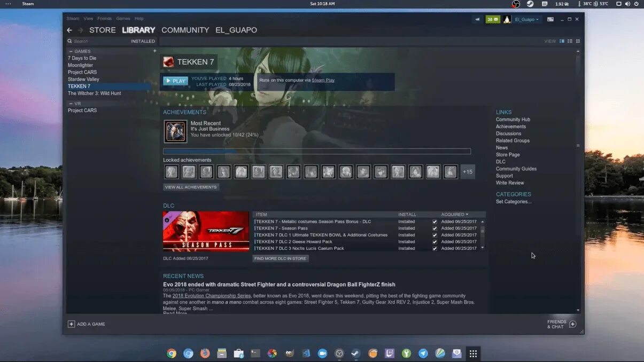Launch Chrome from the dock
The image size is (644, 362).
pos(172,353)
